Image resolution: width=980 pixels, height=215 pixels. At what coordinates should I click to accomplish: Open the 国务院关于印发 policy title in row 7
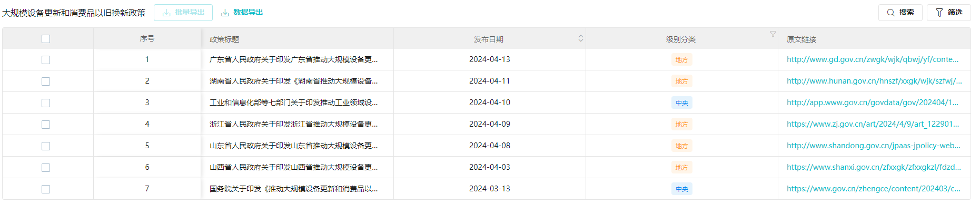click(293, 189)
